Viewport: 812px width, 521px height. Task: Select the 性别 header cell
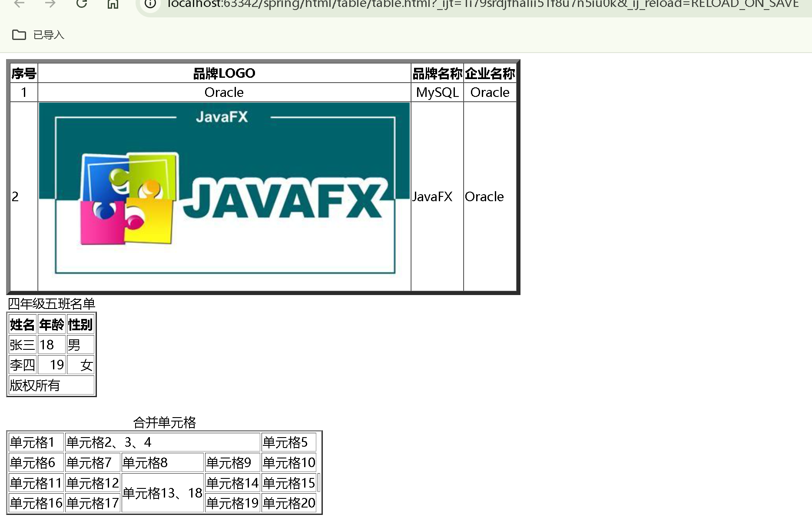80,325
